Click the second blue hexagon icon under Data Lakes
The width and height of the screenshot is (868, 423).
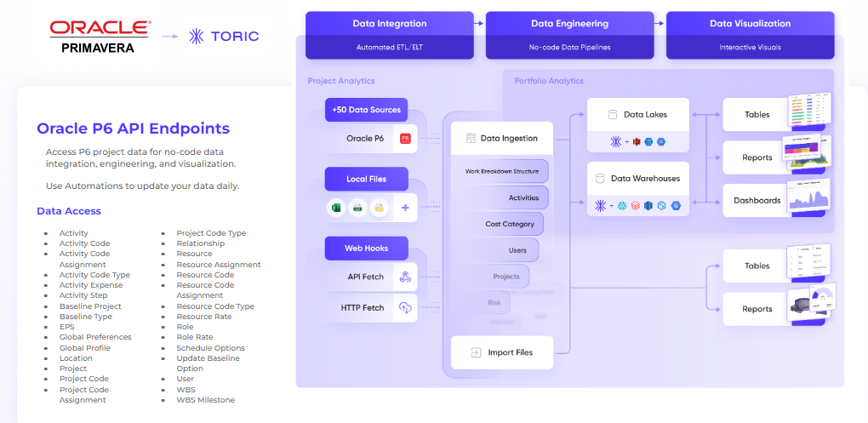pos(660,142)
